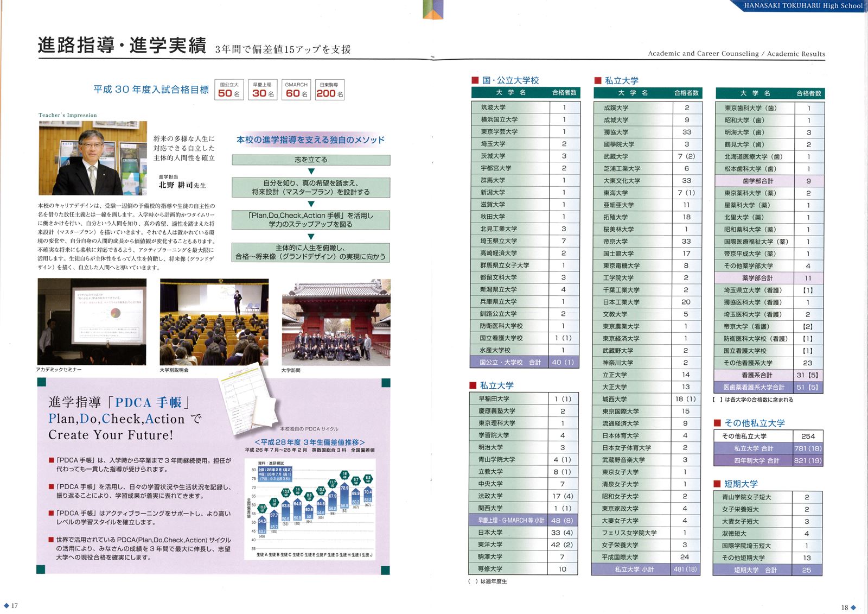
Task: Click the 薬学部合計 row
Action: coord(770,278)
